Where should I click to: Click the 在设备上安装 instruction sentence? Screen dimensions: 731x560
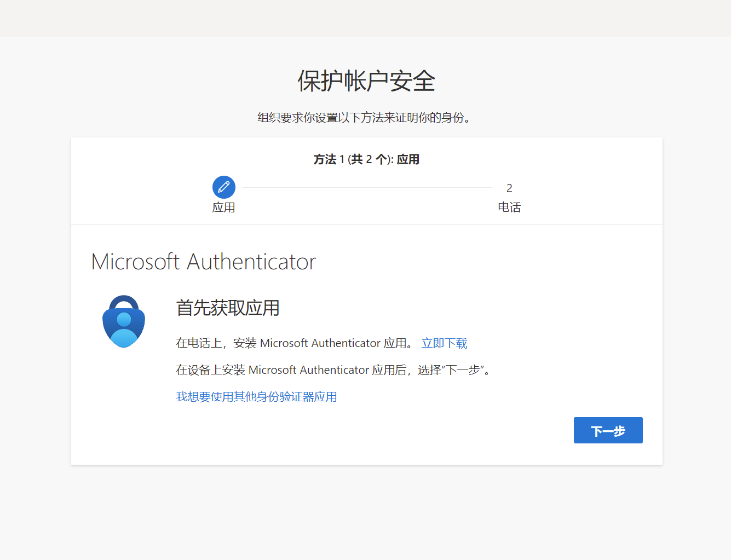click(333, 370)
